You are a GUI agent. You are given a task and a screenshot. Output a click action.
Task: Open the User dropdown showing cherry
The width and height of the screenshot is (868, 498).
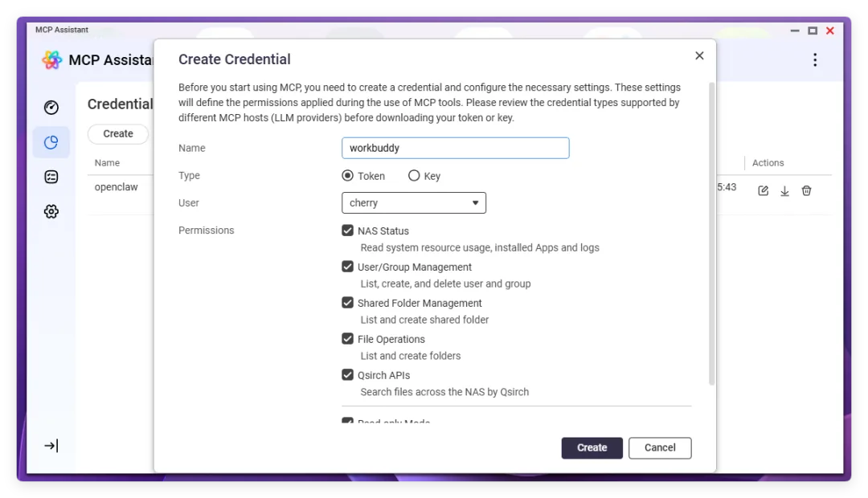pyautogui.click(x=414, y=202)
